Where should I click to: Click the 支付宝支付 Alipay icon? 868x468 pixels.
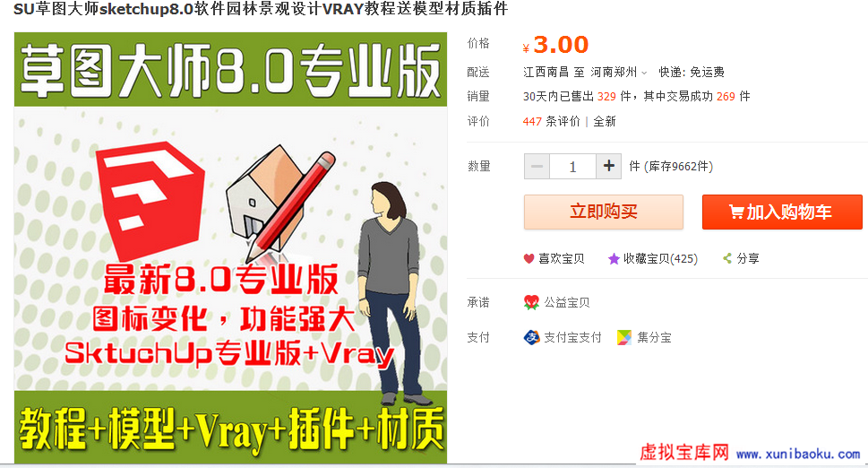(531, 337)
